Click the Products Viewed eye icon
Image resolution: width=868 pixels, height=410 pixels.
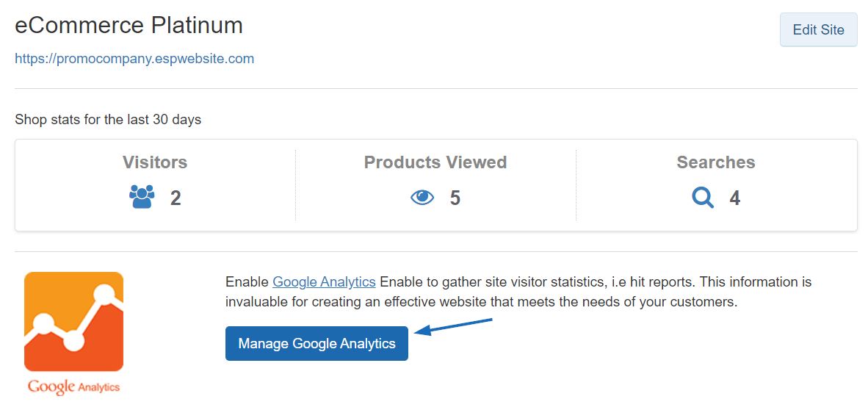click(x=422, y=197)
